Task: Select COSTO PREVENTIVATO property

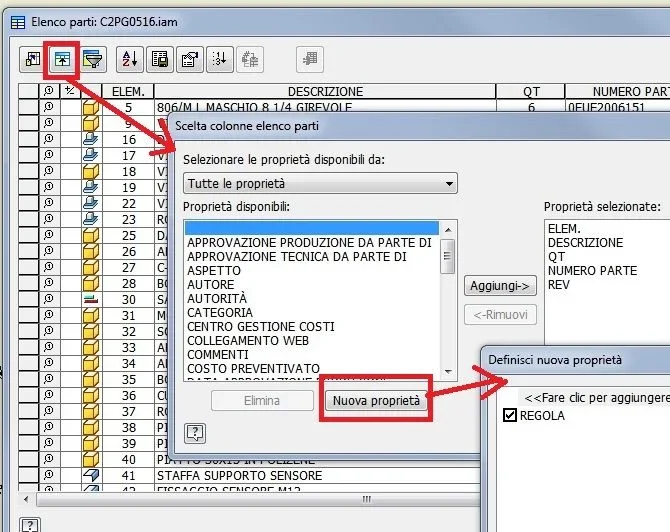Action: [253, 368]
